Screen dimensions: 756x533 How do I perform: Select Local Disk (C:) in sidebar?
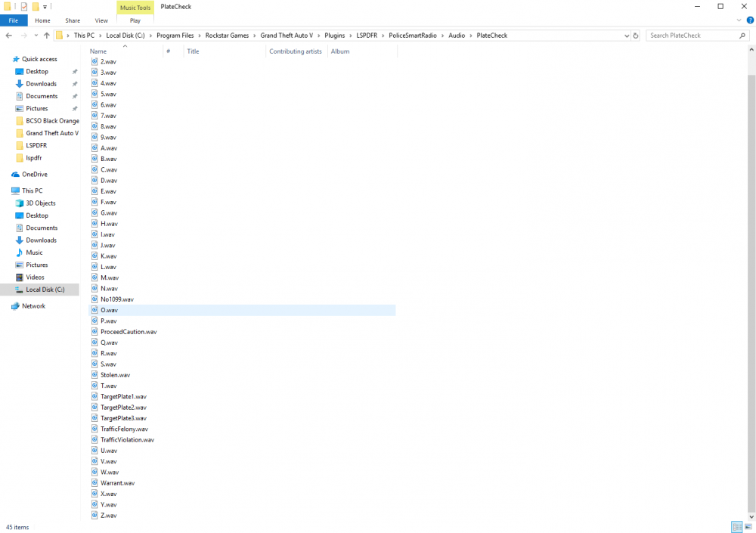click(x=39, y=290)
